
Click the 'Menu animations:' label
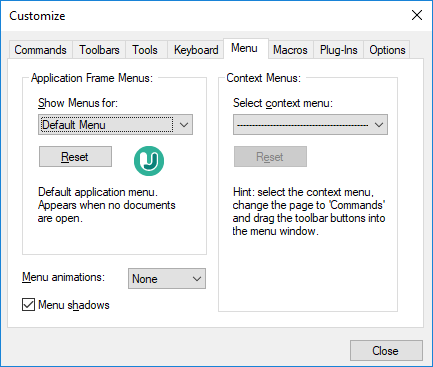tap(64, 277)
